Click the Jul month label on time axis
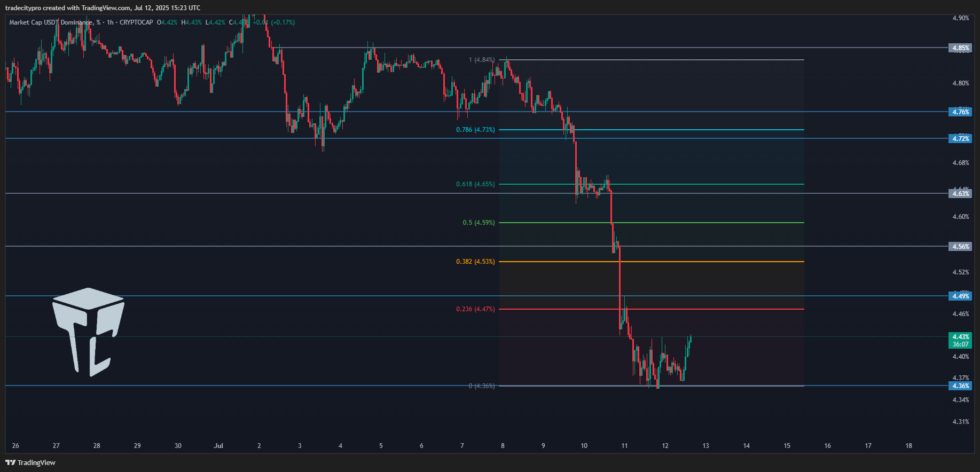 pyautogui.click(x=218, y=445)
